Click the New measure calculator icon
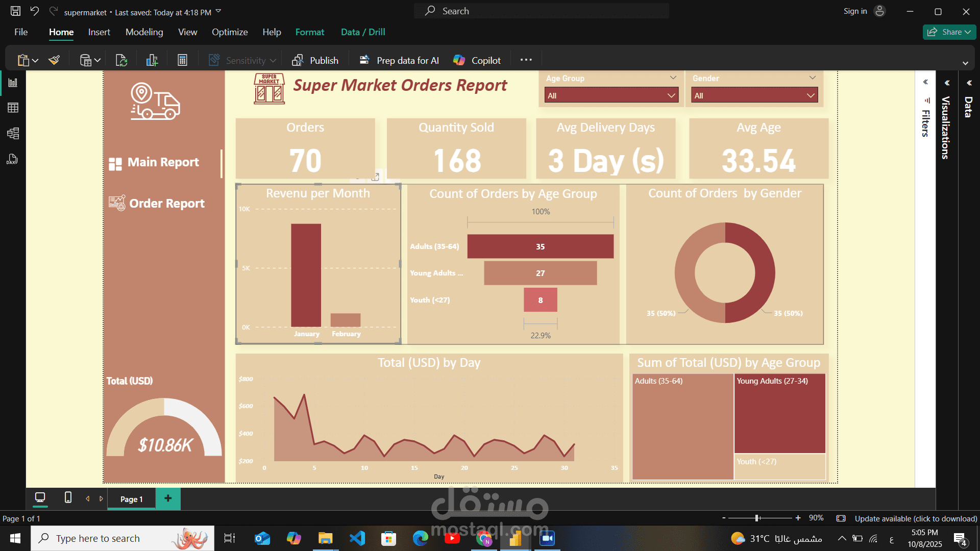980x551 pixels. coord(182,60)
